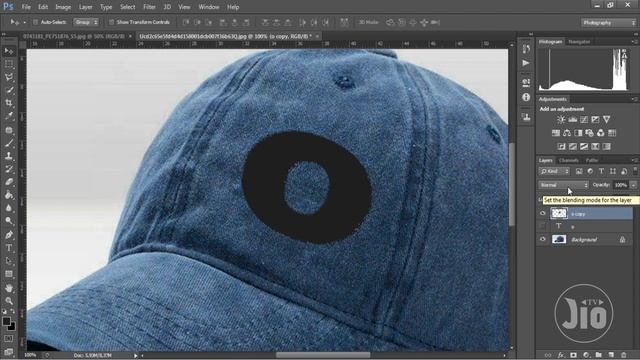640x360 pixels.
Task: Select the Paint Bucket tool
Action: pos(9,195)
